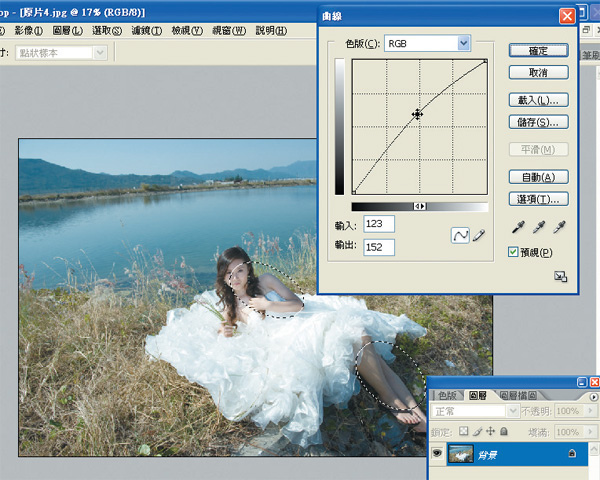This screenshot has width=600, height=480.
Task: Click the 選項(T)... options button
Action: (538, 199)
